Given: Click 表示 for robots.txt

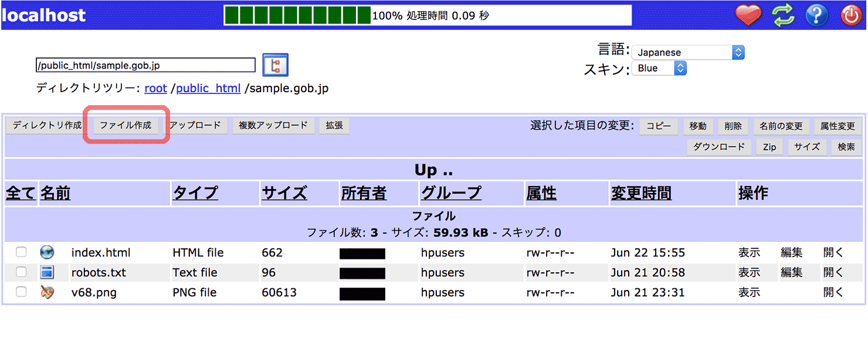Looking at the screenshot, I should point(749,273).
